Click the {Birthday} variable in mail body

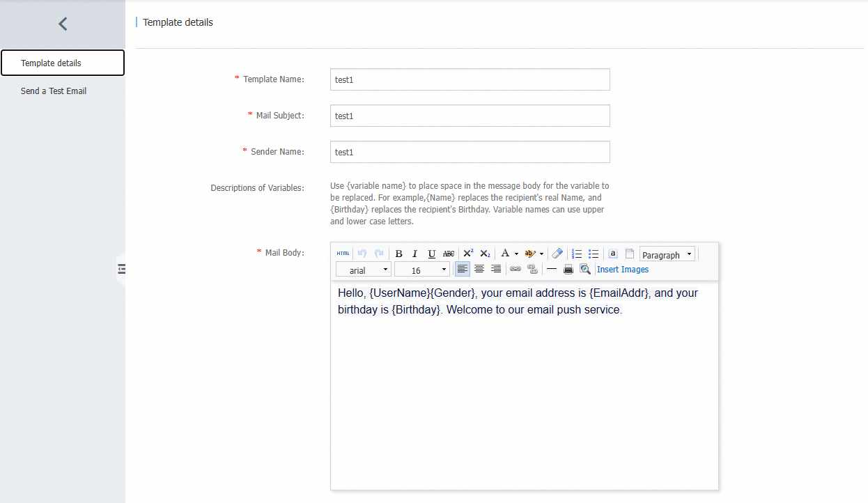coord(417,310)
